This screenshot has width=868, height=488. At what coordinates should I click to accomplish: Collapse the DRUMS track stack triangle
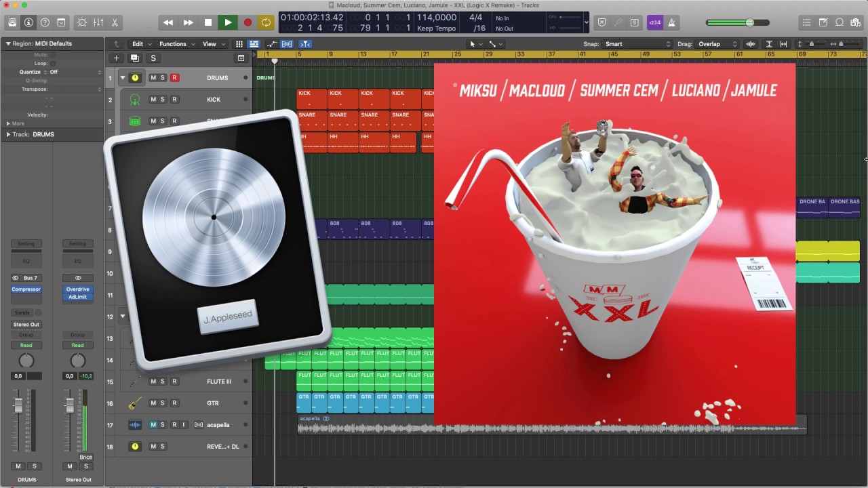tap(123, 78)
